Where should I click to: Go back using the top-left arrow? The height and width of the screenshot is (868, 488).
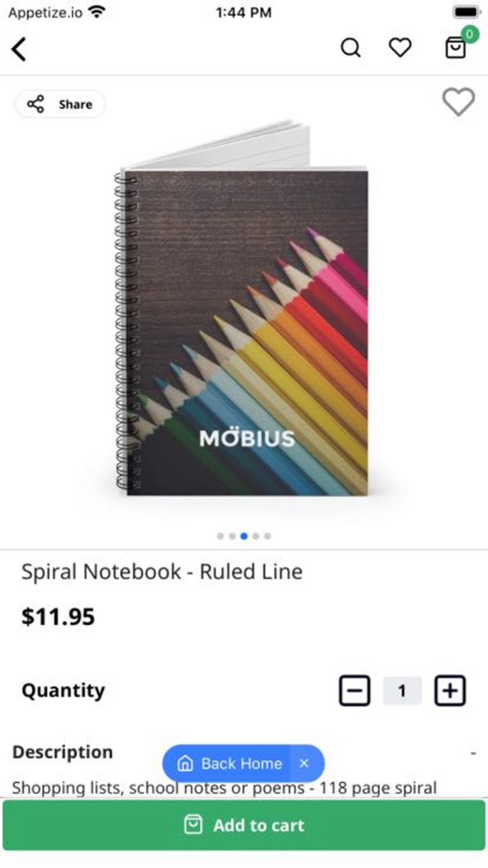pyautogui.click(x=19, y=49)
